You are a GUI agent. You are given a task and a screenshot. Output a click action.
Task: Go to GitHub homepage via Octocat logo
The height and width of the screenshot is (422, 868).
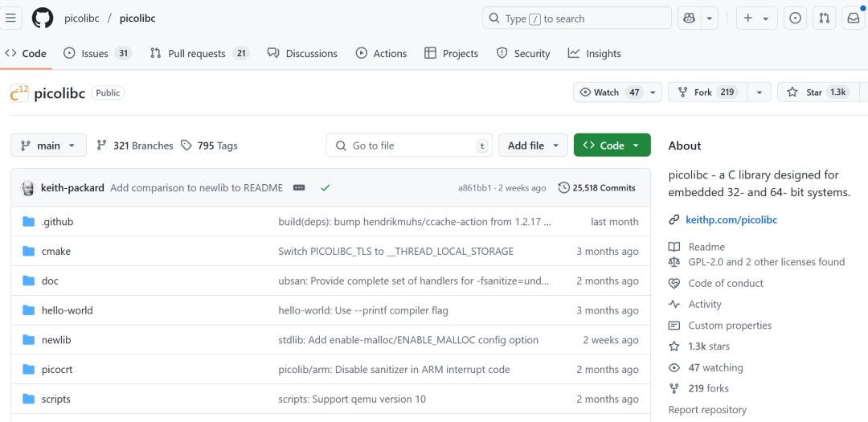tap(43, 18)
